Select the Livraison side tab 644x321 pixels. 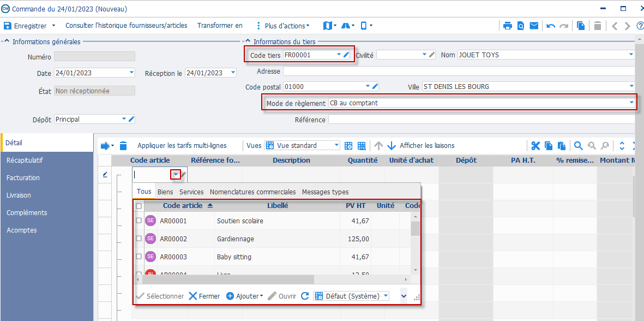point(47,195)
